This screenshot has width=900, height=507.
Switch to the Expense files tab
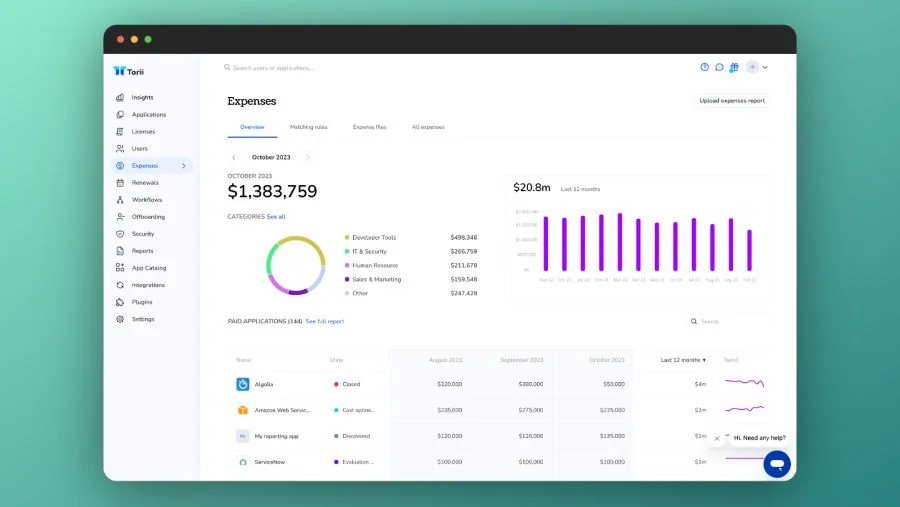coord(369,127)
